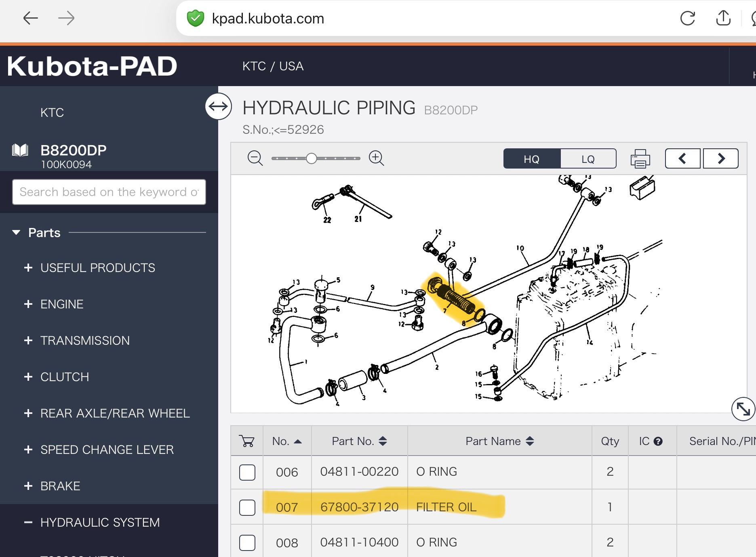
Task: Click the zoom out magnifier icon
Action: click(x=255, y=158)
